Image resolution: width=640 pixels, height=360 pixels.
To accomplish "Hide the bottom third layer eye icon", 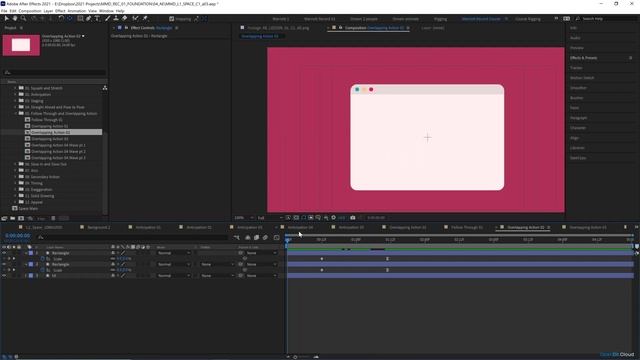I will coord(4,276).
